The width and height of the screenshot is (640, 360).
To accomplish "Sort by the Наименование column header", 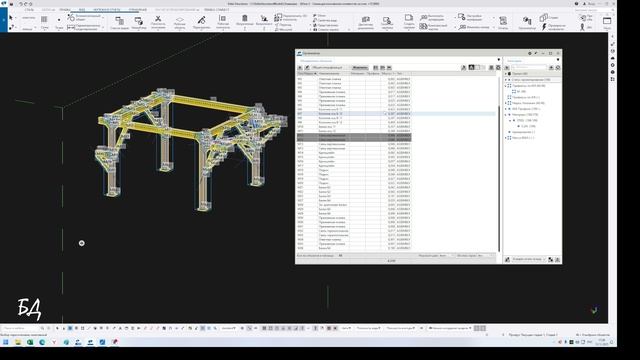I will tap(333, 74).
